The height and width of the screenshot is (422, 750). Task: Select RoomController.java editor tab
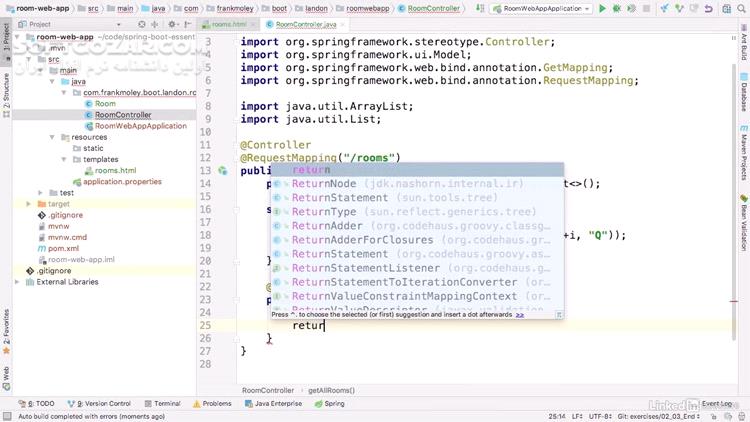click(x=306, y=24)
